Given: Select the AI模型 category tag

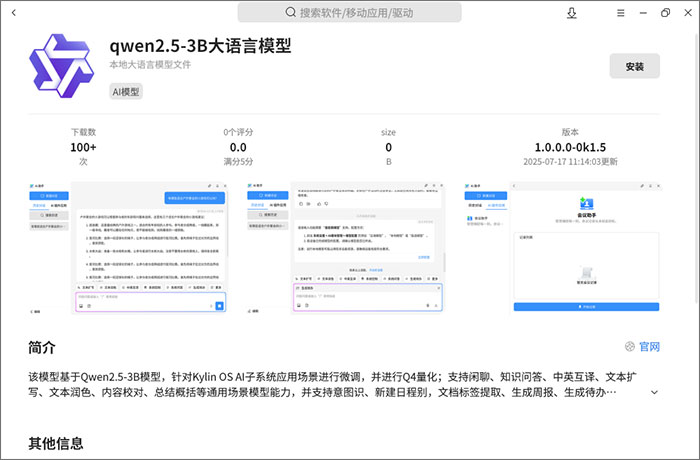Looking at the screenshot, I should 126,92.
